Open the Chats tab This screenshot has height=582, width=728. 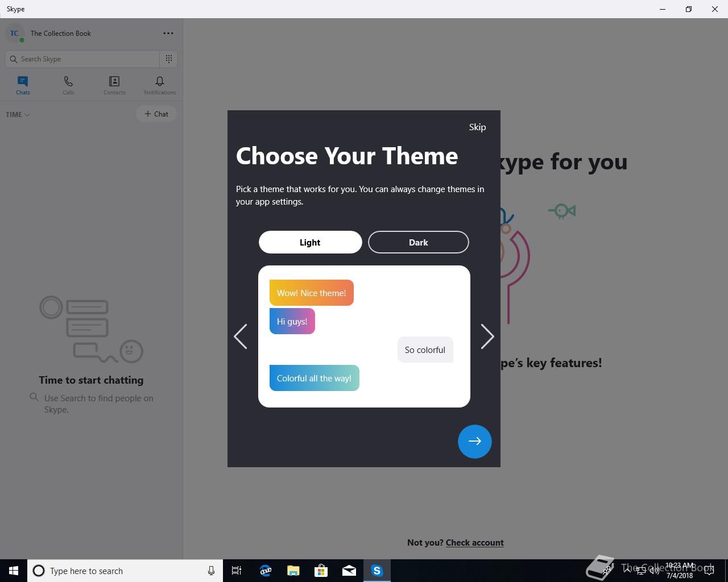tap(23, 85)
